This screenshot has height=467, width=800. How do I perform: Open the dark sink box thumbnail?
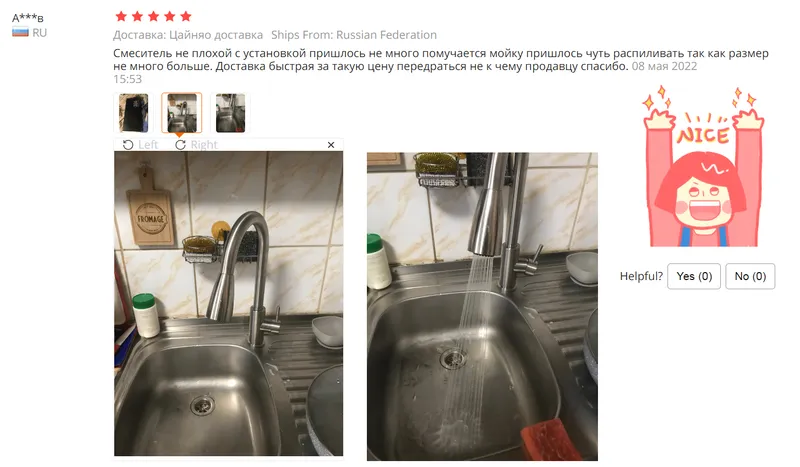click(133, 113)
